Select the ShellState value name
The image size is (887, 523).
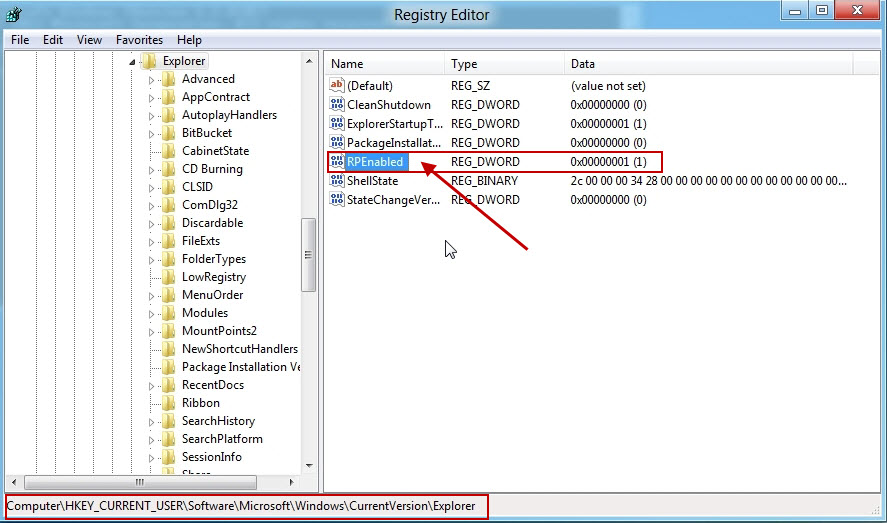[x=372, y=181]
